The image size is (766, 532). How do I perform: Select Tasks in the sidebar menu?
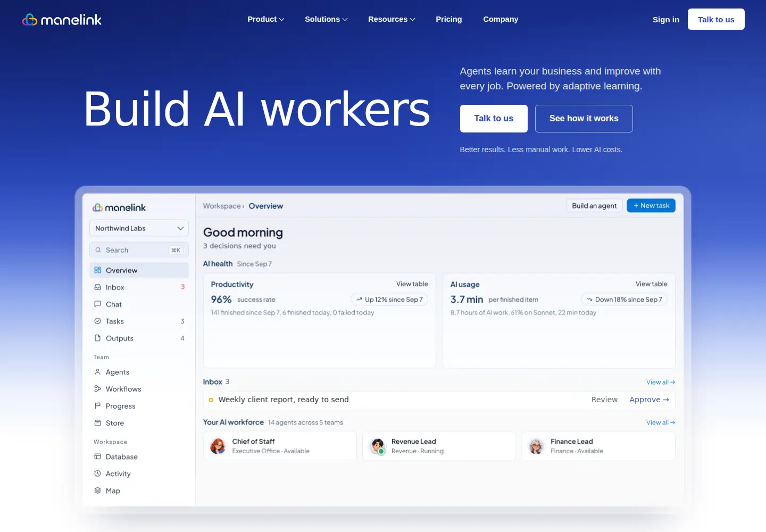click(x=139, y=321)
